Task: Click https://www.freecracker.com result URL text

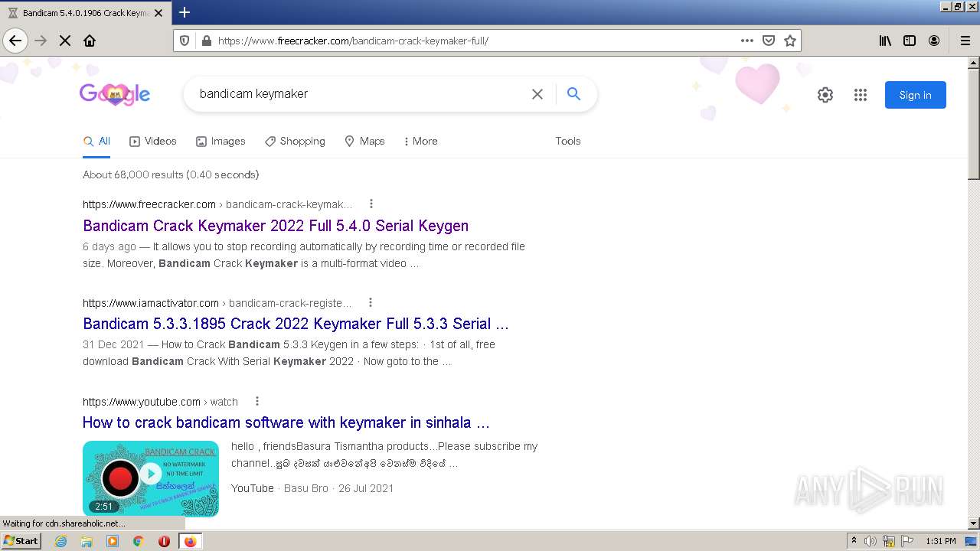Action: click(149, 204)
